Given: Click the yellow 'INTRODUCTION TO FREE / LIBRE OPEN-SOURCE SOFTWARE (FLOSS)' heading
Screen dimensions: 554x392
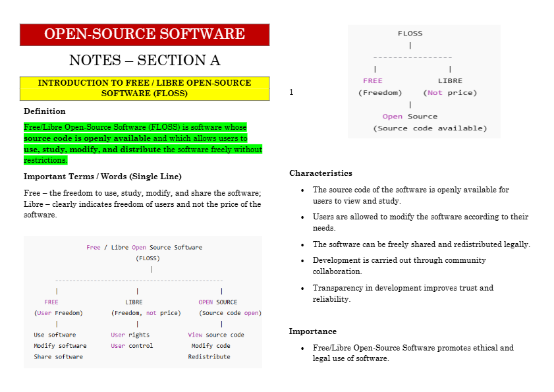Looking at the screenshot, I should pyautogui.click(x=144, y=88).
